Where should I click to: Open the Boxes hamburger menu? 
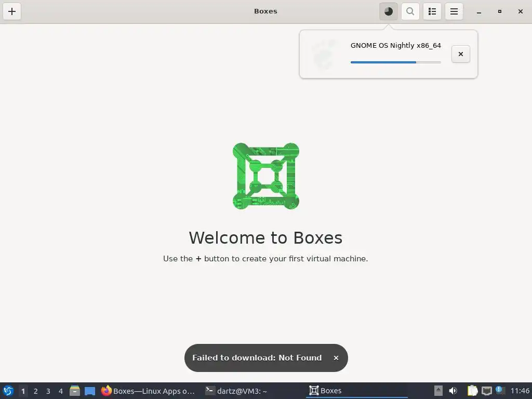coord(454,11)
